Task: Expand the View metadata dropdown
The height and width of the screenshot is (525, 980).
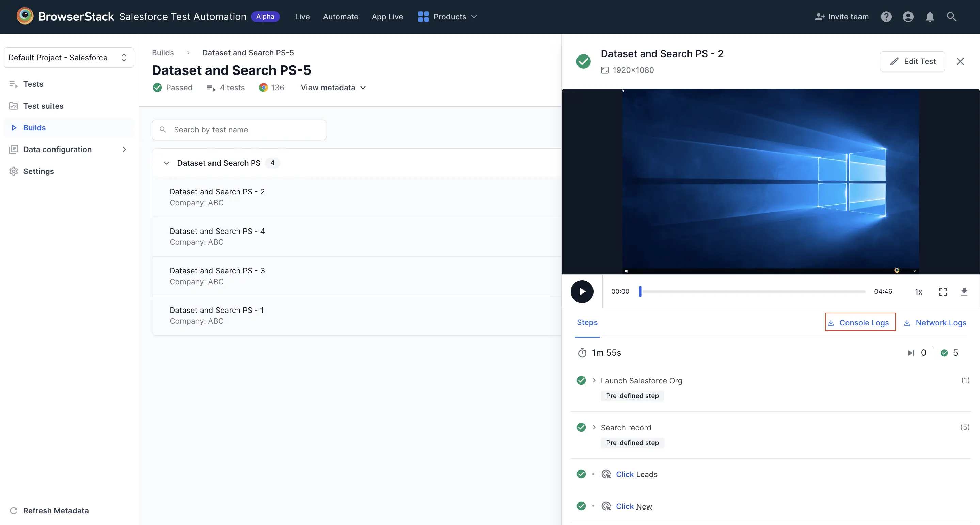Action: pyautogui.click(x=333, y=87)
